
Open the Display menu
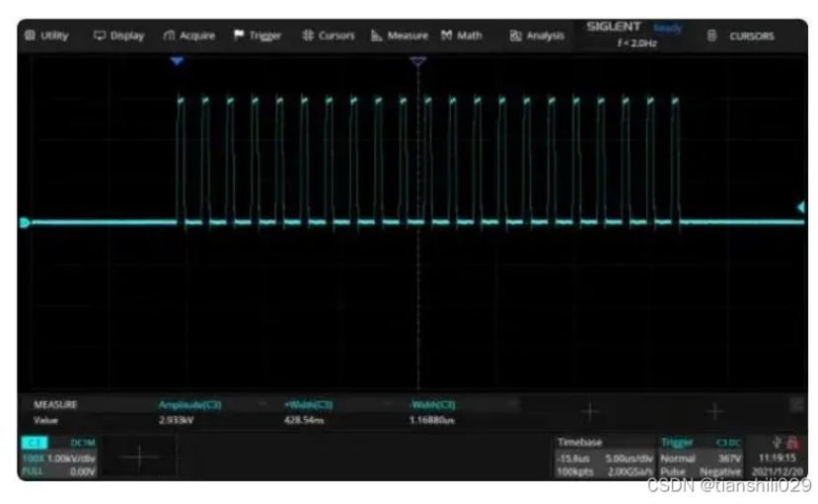pyautogui.click(x=118, y=36)
